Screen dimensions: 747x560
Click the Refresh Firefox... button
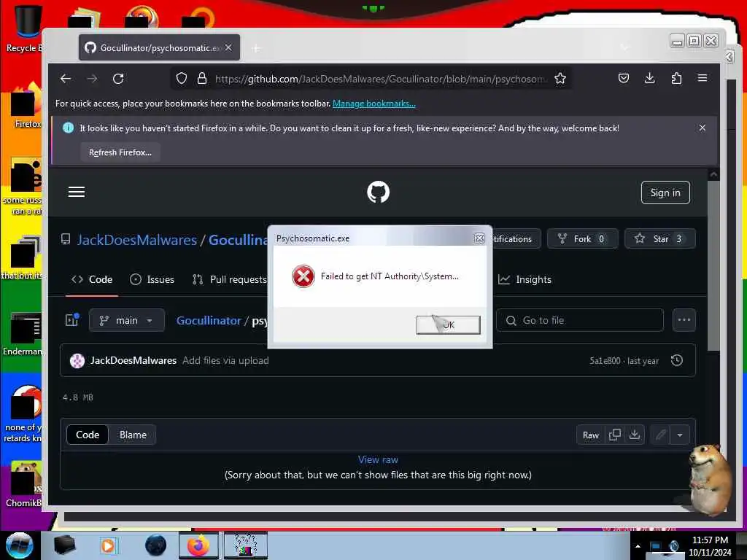pos(120,152)
